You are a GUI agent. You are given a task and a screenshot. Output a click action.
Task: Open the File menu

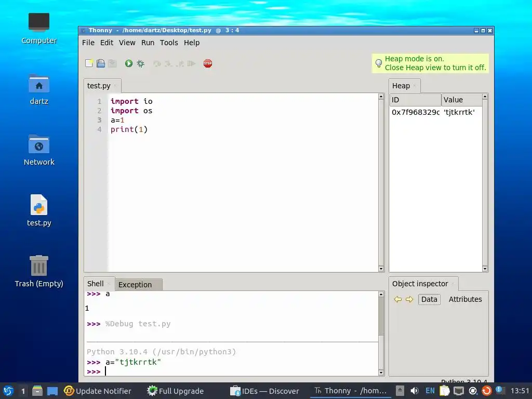click(x=88, y=43)
